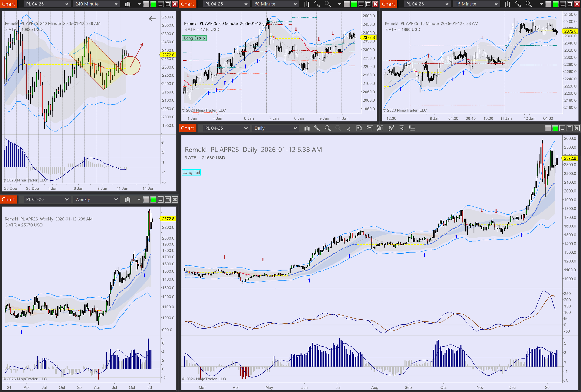Choose the Cursor pointer tool in Daily chart
This screenshot has width=581, height=392.
point(349,128)
